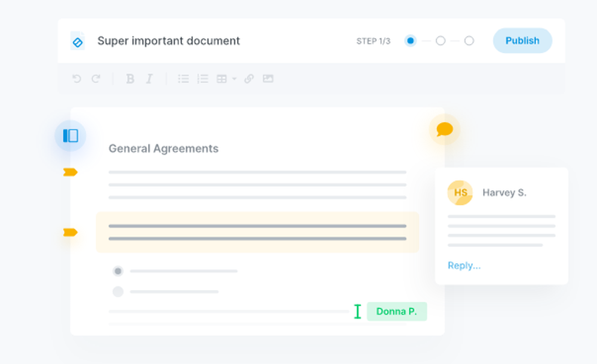The height and width of the screenshot is (364, 597).
Task: Select the second step indicator dot
Action: tap(440, 41)
